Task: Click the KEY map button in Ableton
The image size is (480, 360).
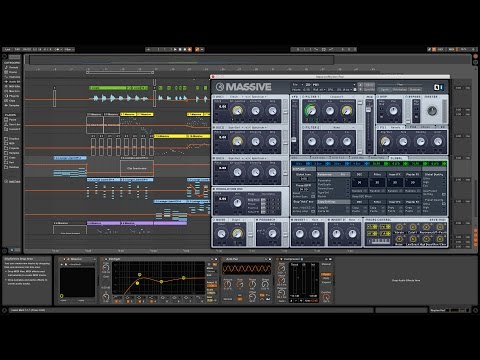Action: point(440,49)
